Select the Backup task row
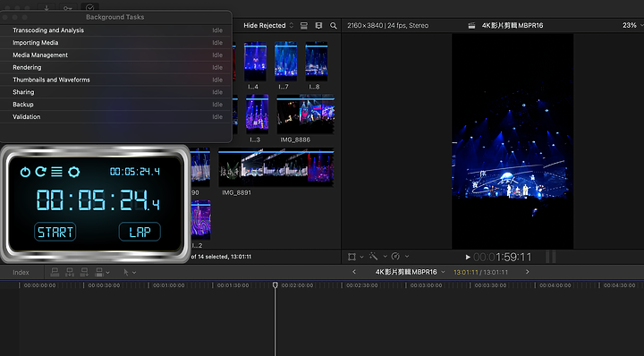The height and width of the screenshot is (356, 644). [115, 105]
